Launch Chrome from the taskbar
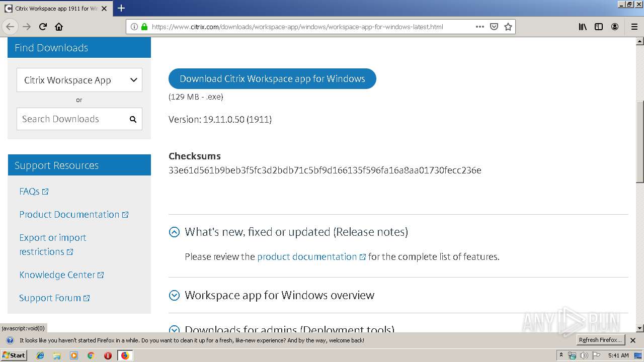This screenshot has width=644, height=362. [91, 355]
